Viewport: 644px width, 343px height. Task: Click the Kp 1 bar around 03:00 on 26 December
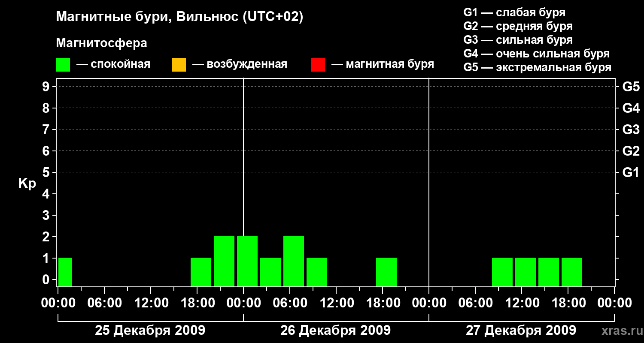(270, 272)
